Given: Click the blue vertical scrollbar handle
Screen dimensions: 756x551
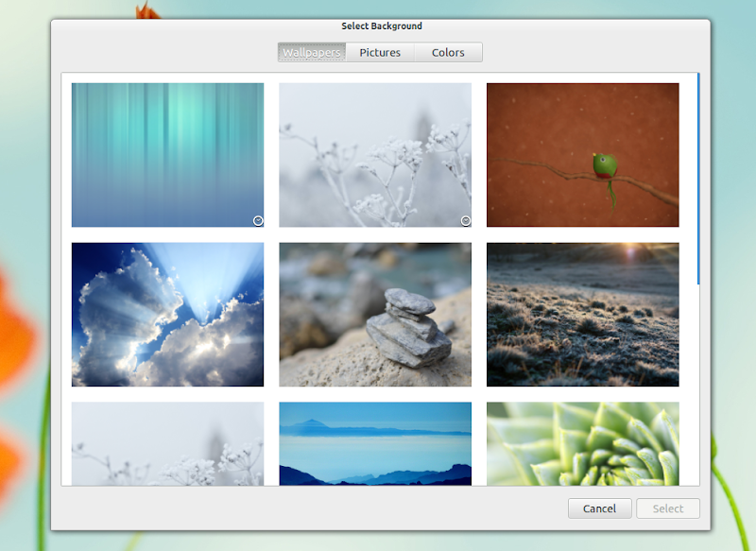Looking at the screenshot, I should tap(698, 179).
